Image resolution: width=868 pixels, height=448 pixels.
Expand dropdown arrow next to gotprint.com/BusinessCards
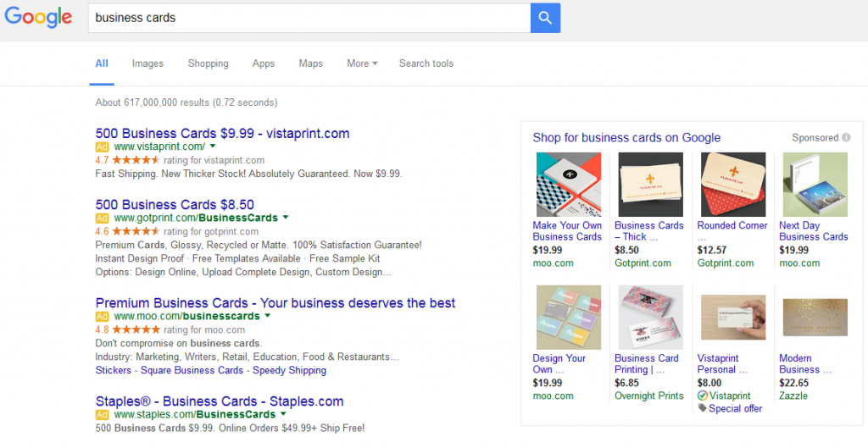click(x=286, y=218)
